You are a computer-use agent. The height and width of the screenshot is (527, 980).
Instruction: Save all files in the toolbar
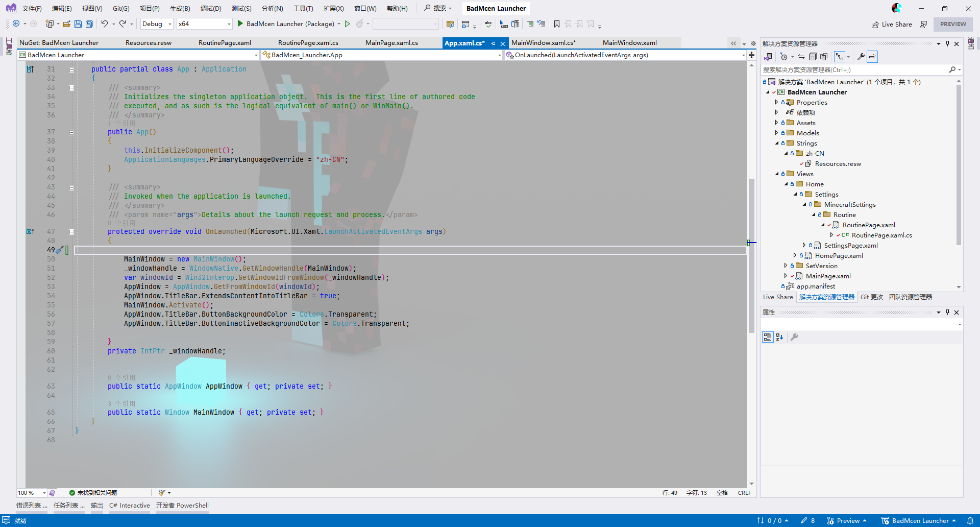(x=88, y=24)
